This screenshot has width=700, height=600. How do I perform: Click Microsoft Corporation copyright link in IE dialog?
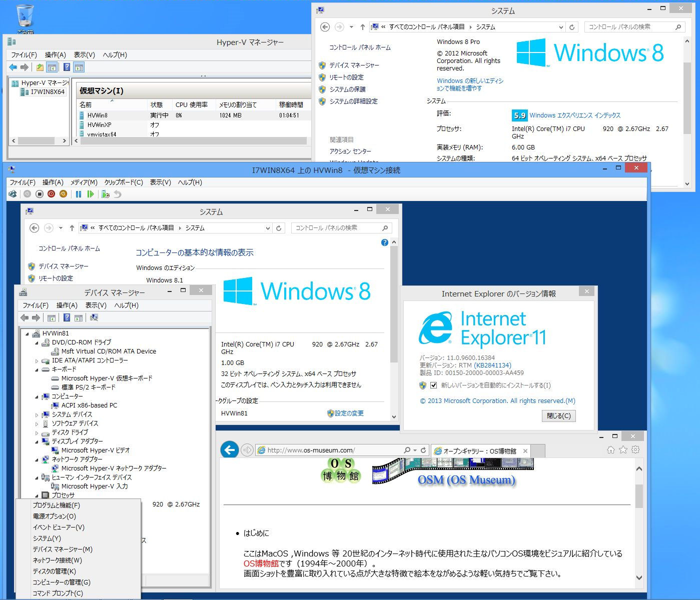498,401
